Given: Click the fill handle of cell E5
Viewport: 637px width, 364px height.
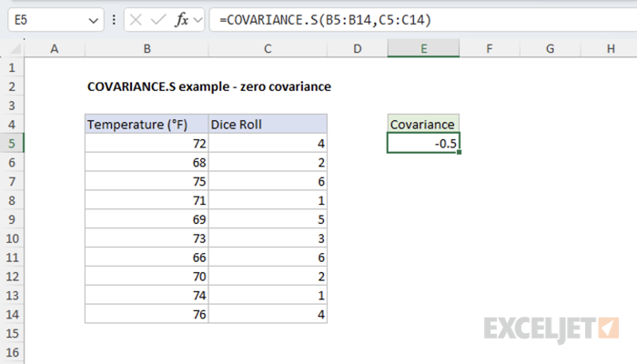Looking at the screenshot, I should click(459, 152).
